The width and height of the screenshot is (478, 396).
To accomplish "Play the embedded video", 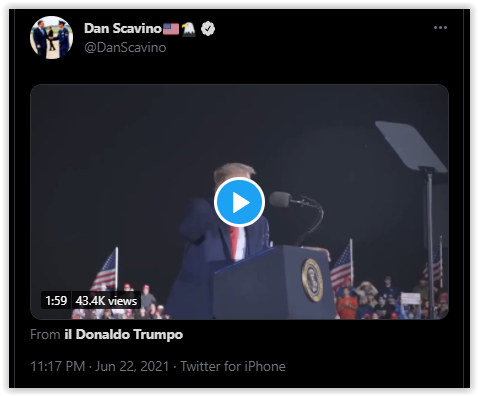I will pos(239,202).
